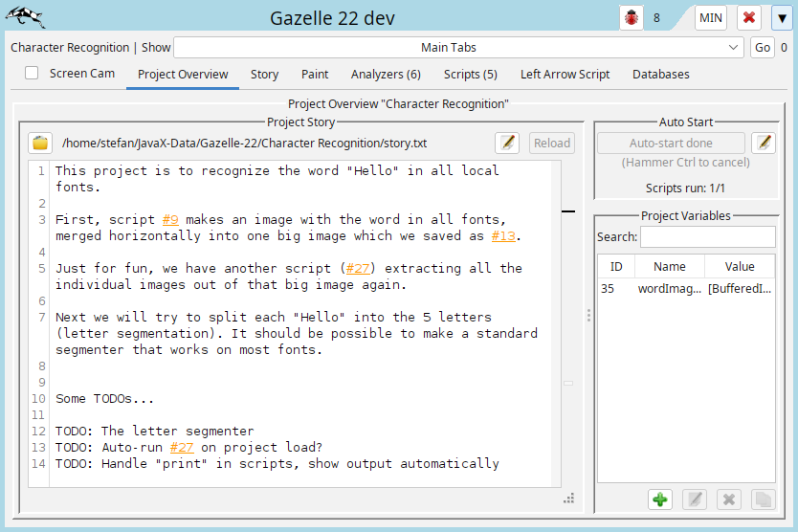798x532 pixels.
Task: Click the delete variable X icon
Action: pyautogui.click(x=728, y=499)
